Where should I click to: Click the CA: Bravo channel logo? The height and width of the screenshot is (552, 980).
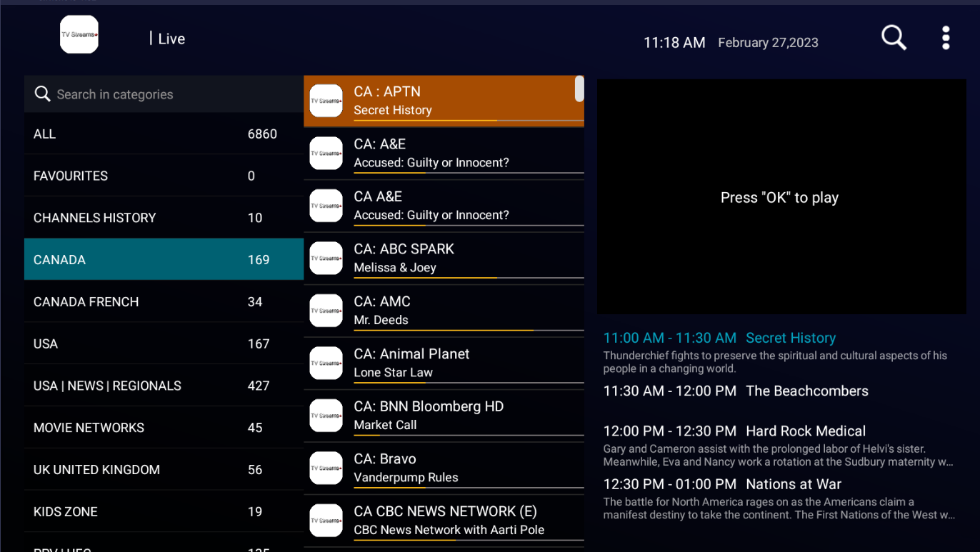(x=326, y=468)
